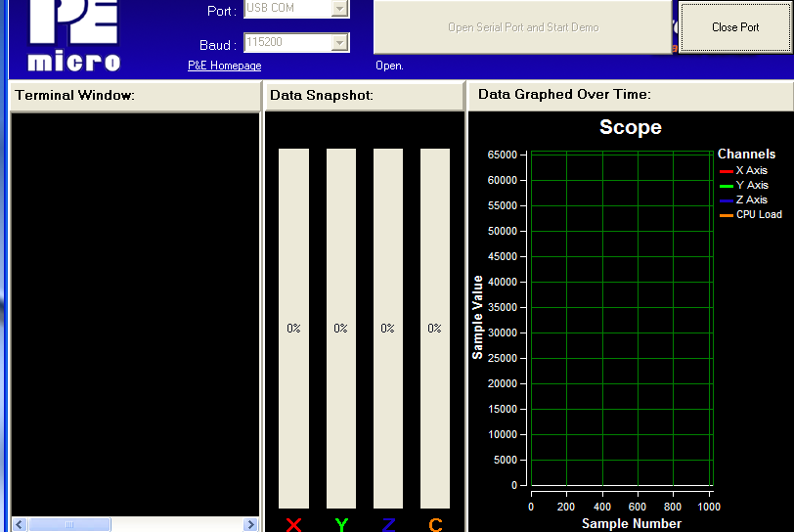Click the Z axis percentage bar
The width and height of the screenshot is (794, 532).
click(388, 329)
